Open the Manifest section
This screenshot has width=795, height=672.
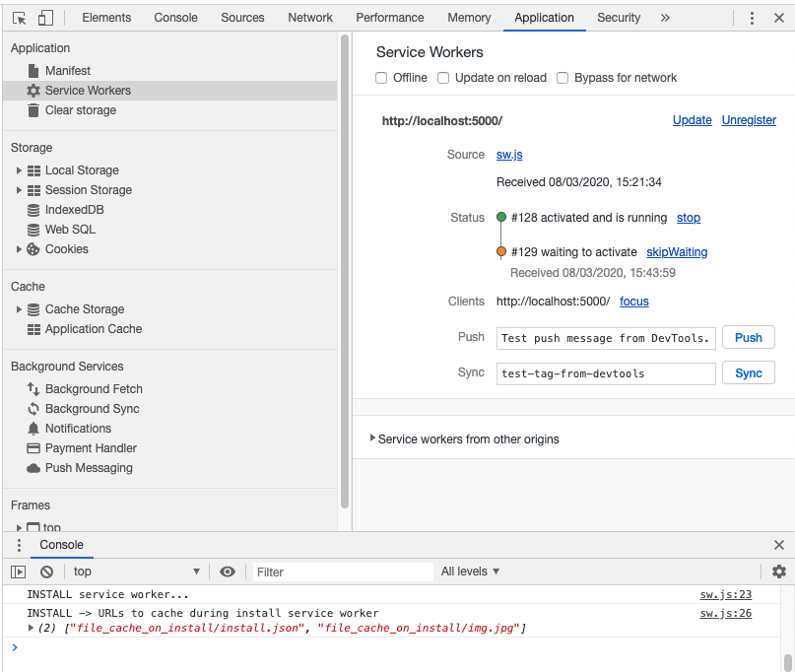[x=67, y=69]
